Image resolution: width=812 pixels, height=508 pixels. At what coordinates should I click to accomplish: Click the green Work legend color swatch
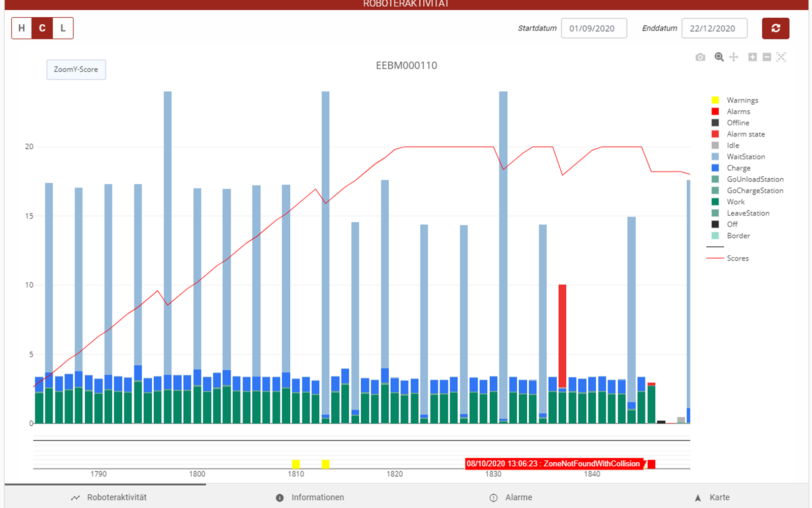click(x=715, y=202)
